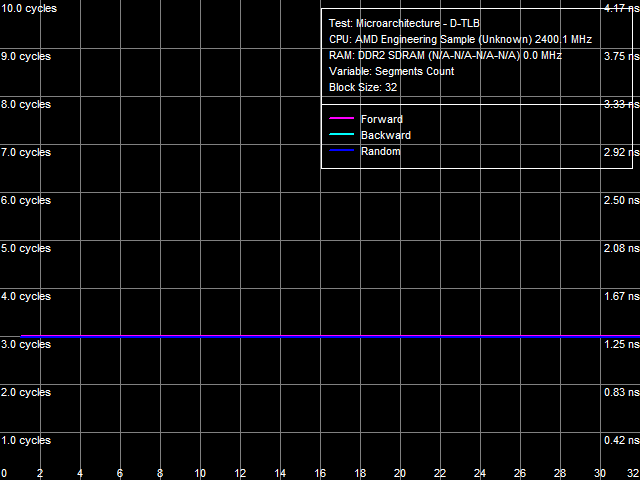Click the x-axis tick label 8
Image resolution: width=640 pixels, height=480 pixels.
point(160,473)
